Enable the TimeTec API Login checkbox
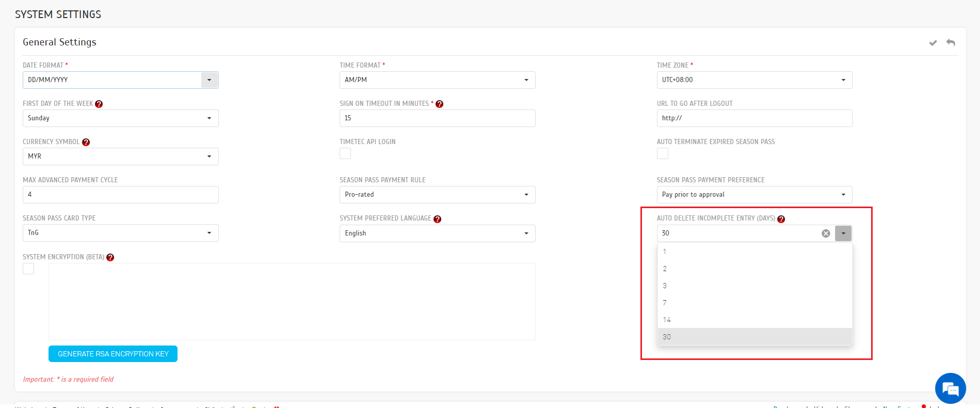This screenshot has width=980, height=408. tap(345, 153)
